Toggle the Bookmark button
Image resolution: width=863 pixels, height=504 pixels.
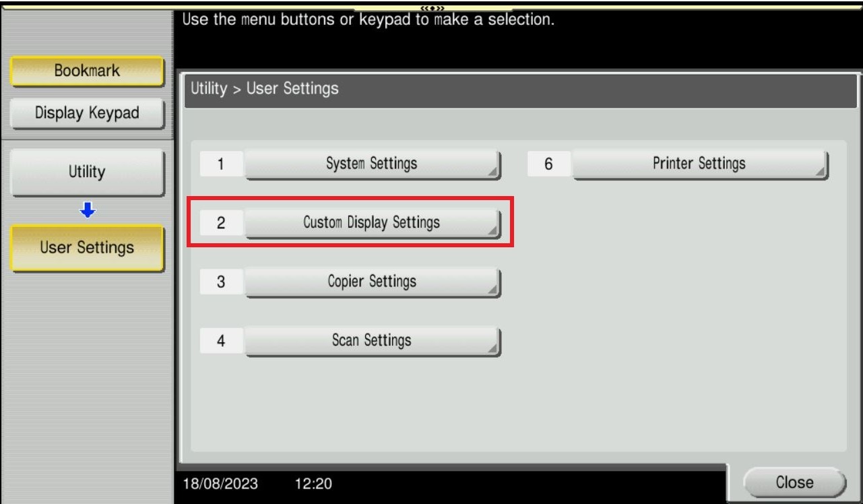[x=87, y=71]
